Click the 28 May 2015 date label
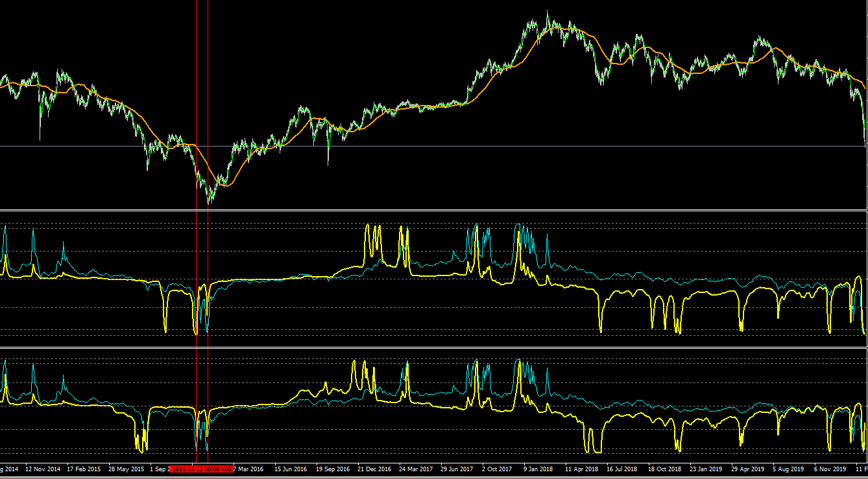The width and height of the screenshot is (868, 479). coord(126,469)
